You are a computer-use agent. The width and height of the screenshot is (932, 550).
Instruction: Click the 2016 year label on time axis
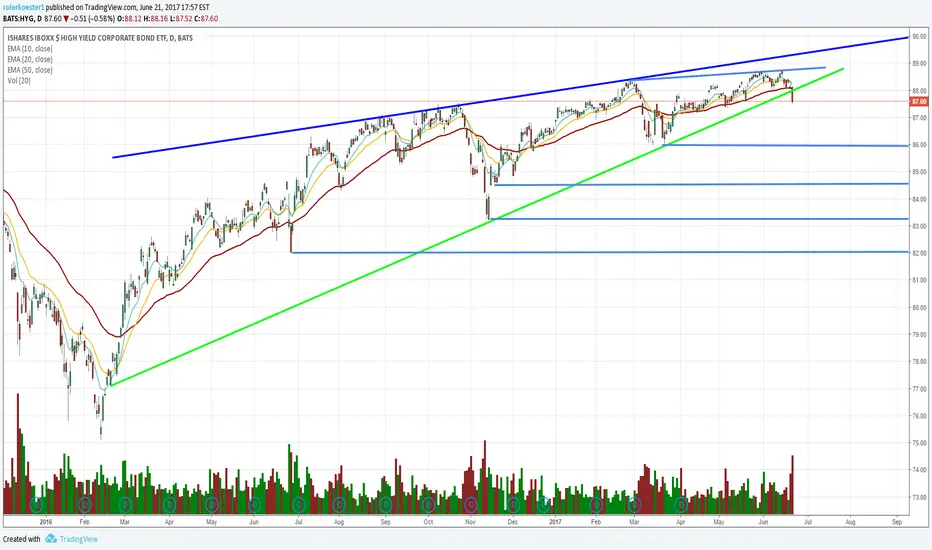[46, 522]
